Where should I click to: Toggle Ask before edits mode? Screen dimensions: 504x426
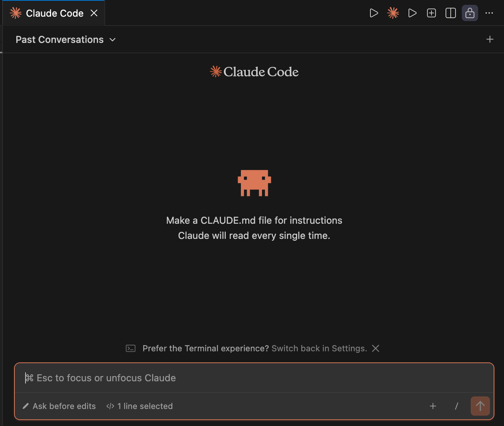click(x=59, y=406)
